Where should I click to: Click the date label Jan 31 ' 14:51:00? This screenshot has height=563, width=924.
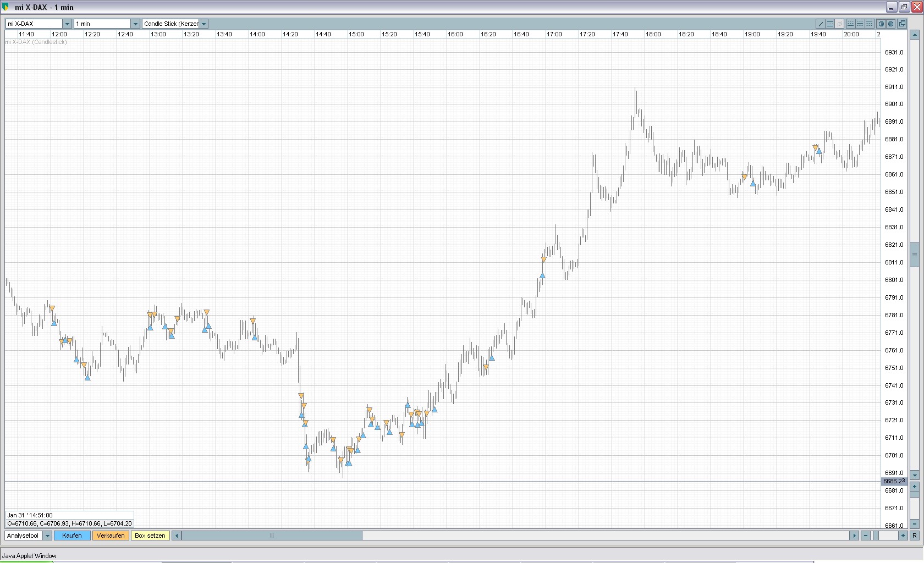(x=30, y=515)
